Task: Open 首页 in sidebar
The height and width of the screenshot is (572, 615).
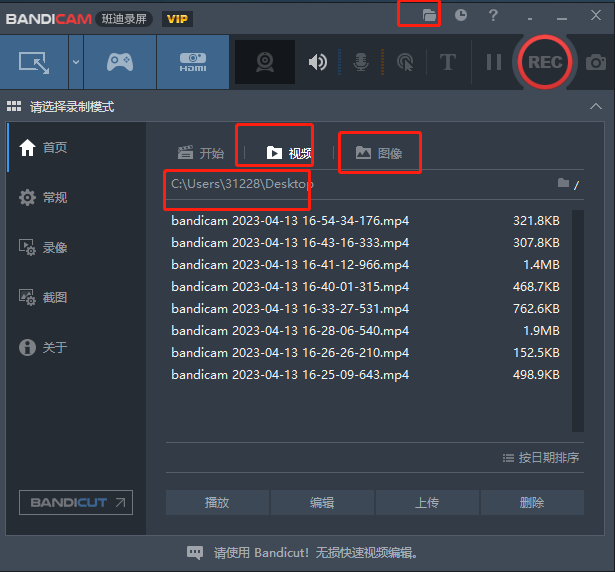Action: tap(43, 148)
